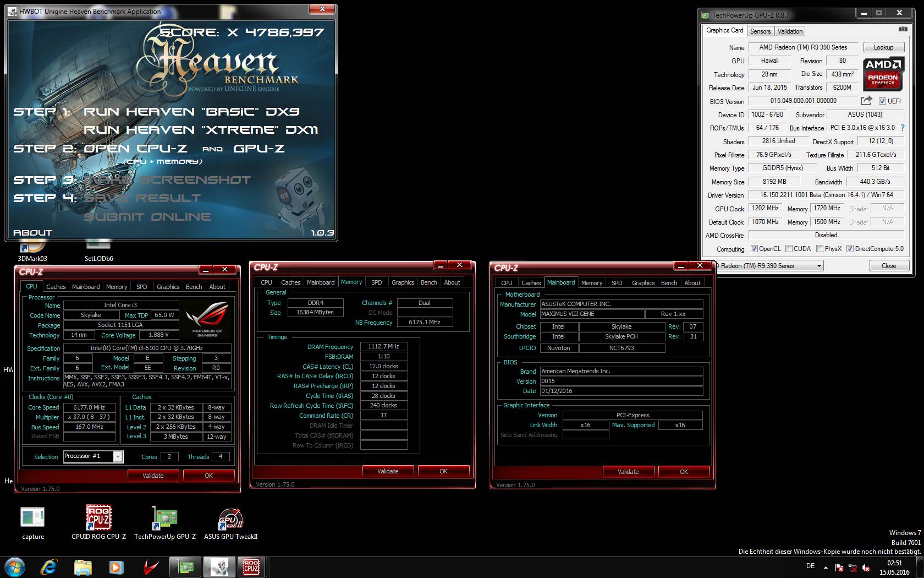Launch CPUID ROG CPU-Z desktop shortcut
This screenshot has height=578, width=924.
(x=98, y=523)
